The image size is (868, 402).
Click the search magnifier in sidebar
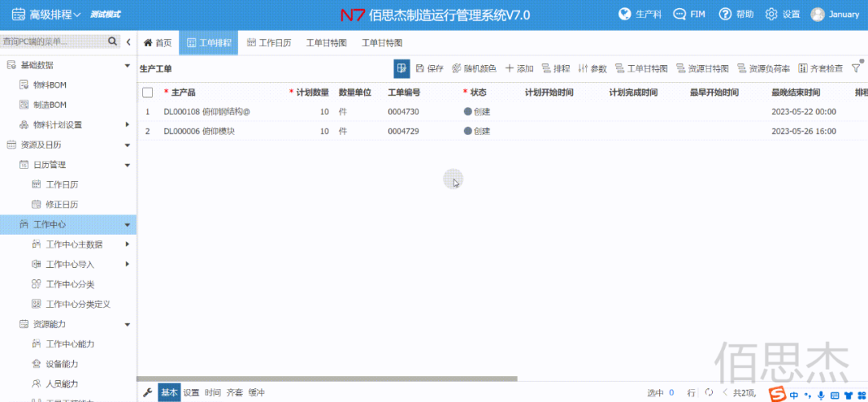tap(113, 42)
